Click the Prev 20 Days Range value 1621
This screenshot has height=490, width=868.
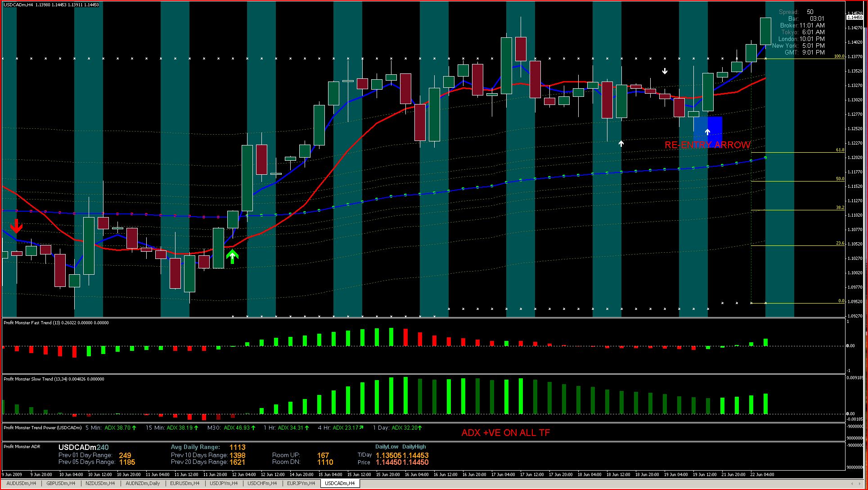click(238, 462)
